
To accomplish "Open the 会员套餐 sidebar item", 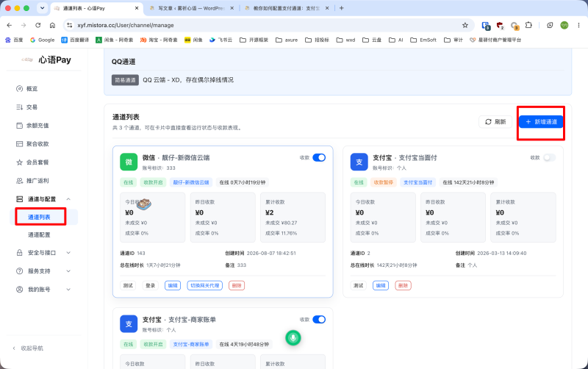I will [32, 162].
